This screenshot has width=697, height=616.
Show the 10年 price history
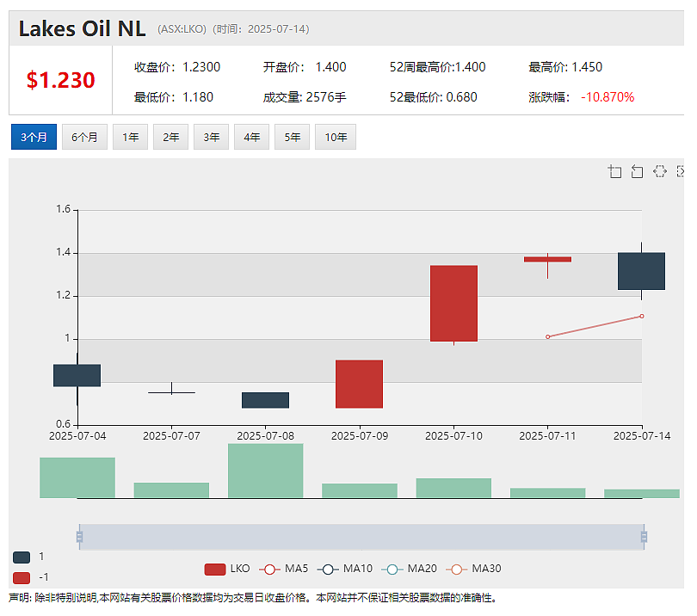[x=336, y=137]
